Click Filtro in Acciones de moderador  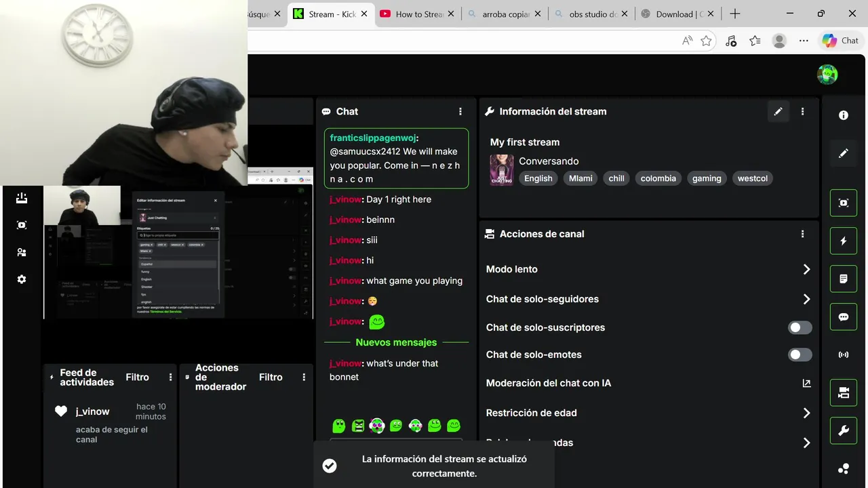(x=271, y=377)
